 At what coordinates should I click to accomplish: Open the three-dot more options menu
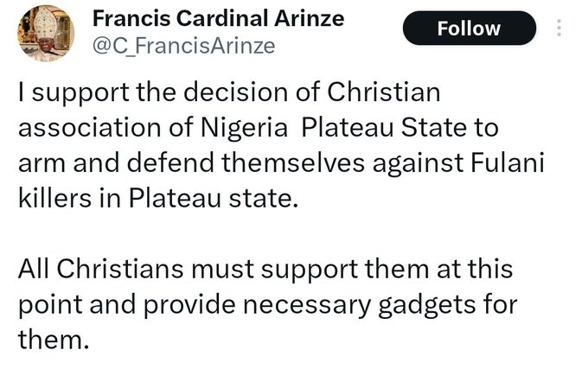tap(559, 29)
